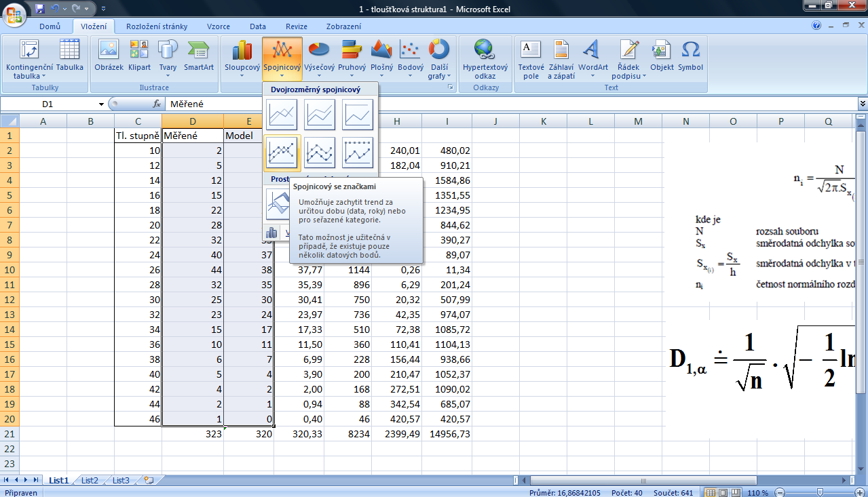
Task: Insert an Obrázek picture
Action: pos(109,56)
